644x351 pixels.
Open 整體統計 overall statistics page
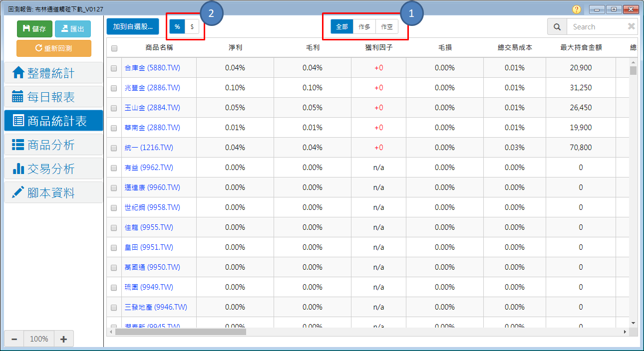pos(53,73)
